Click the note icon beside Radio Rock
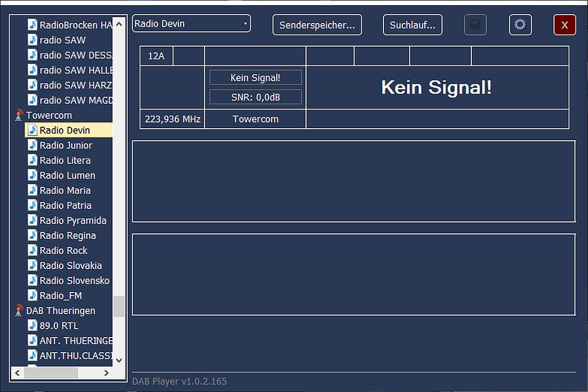 coord(32,250)
